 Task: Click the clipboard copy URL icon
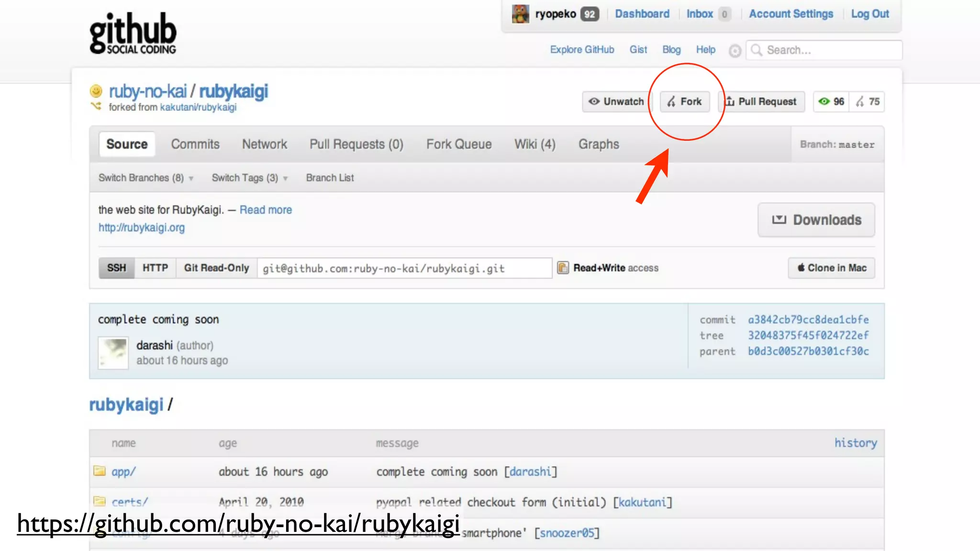pyautogui.click(x=563, y=268)
